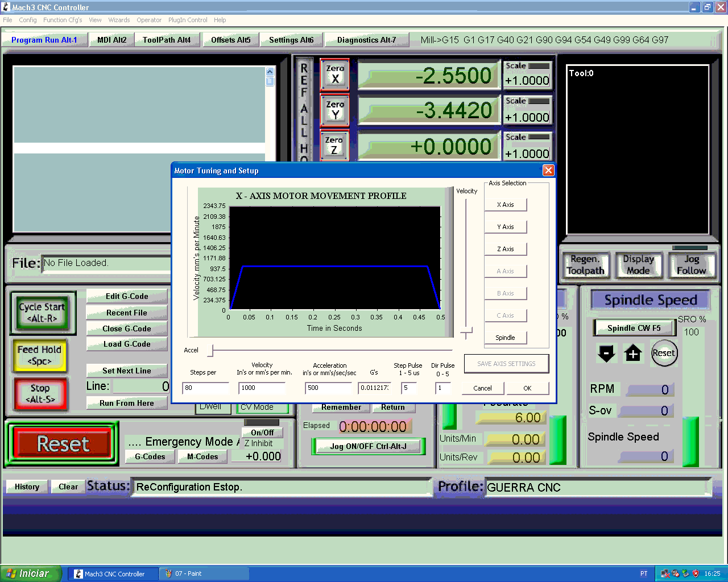
Task: Click the Acceleration field showing 500
Action: 329,388
